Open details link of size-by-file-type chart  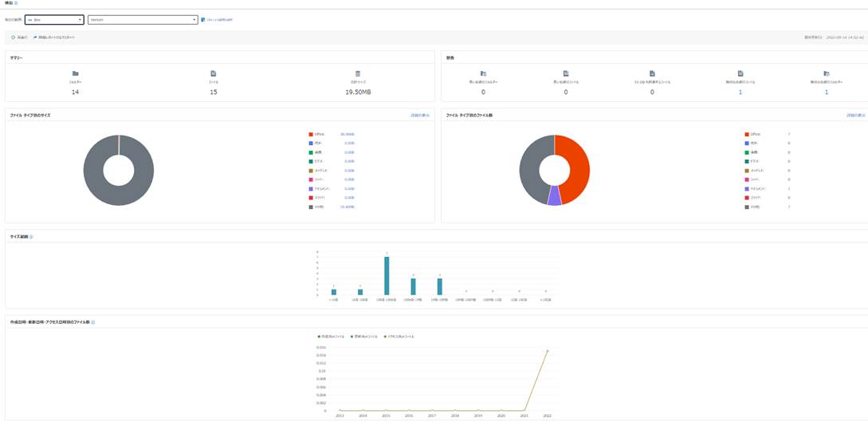(x=420, y=115)
